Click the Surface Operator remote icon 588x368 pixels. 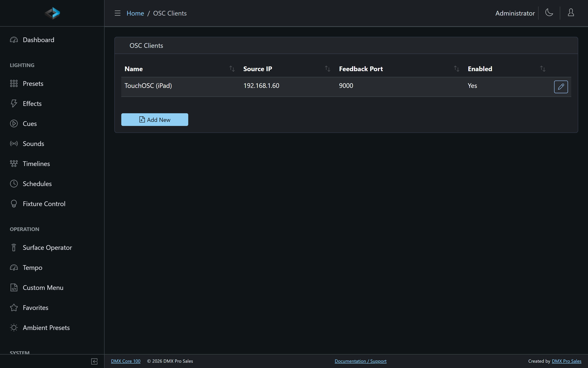tap(14, 248)
